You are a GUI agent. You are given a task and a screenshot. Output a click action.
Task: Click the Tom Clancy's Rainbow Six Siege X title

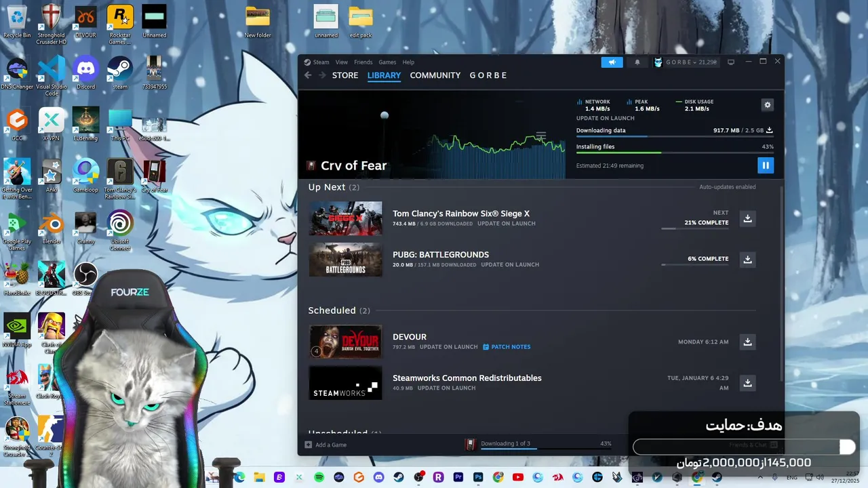point(461,213)
